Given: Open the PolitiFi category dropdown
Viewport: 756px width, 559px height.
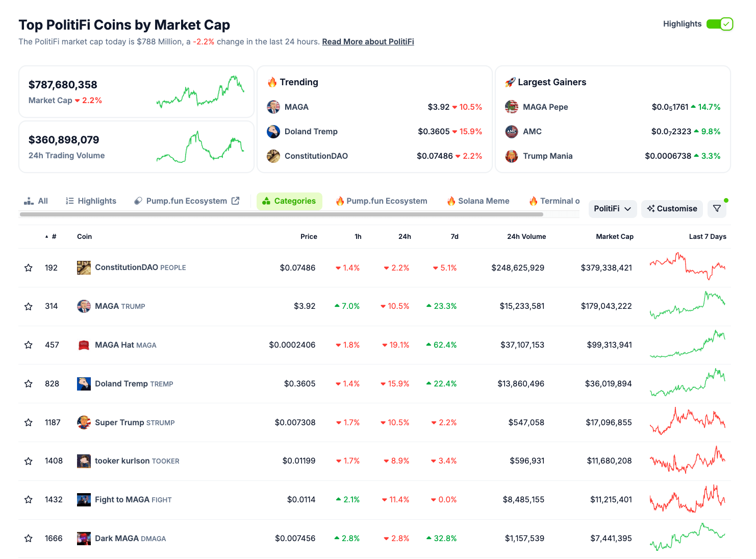Looking at the screenshot, I should point(613,209).
